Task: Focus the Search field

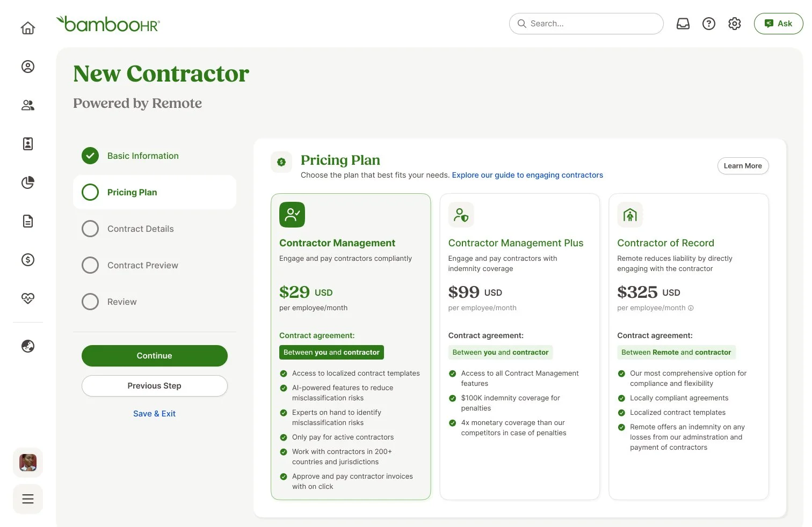Action: pyautogui.click(x=586, y=24)
